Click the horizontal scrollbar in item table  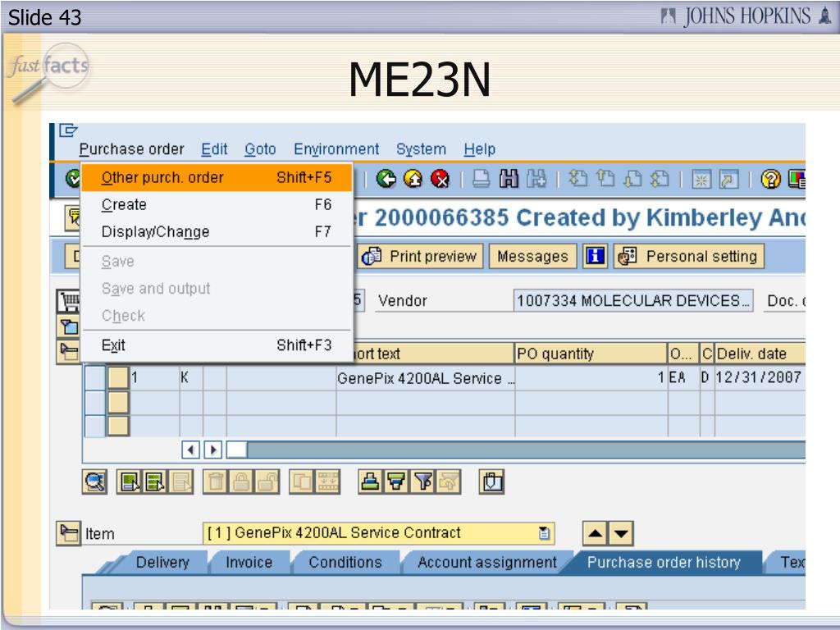[x=525, y=450]
